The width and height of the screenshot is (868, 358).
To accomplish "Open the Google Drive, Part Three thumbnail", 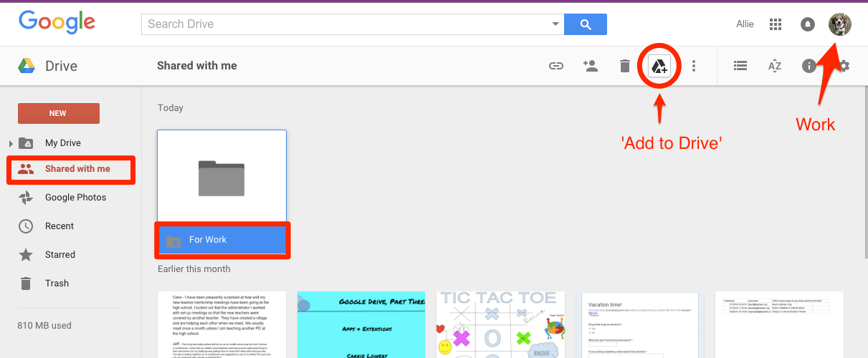I will [x=361, y=324].
